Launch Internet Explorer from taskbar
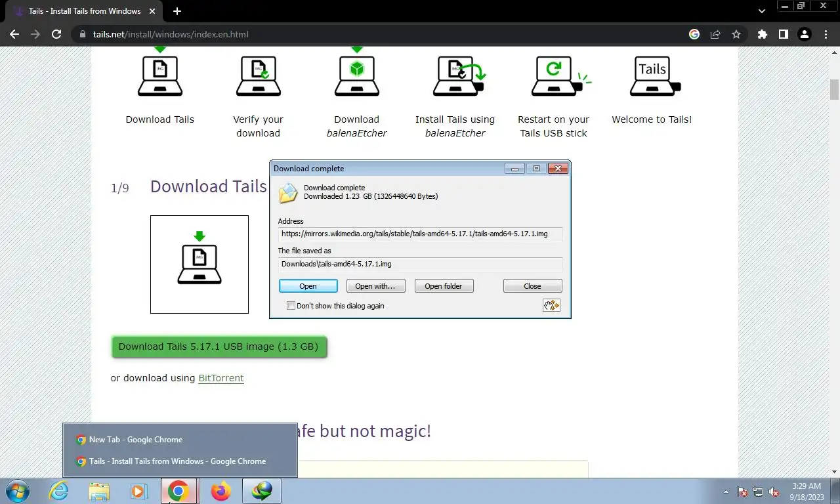 (59, 491)
